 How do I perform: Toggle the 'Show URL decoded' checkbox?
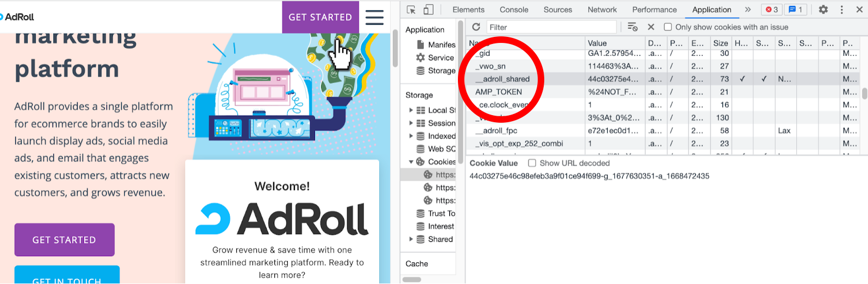click(532, 163)
